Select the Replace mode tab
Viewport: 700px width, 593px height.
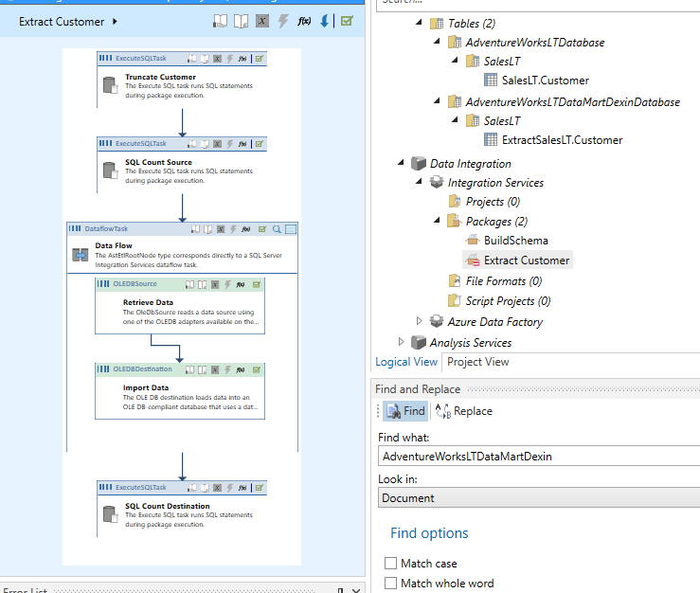pos(463,411)
